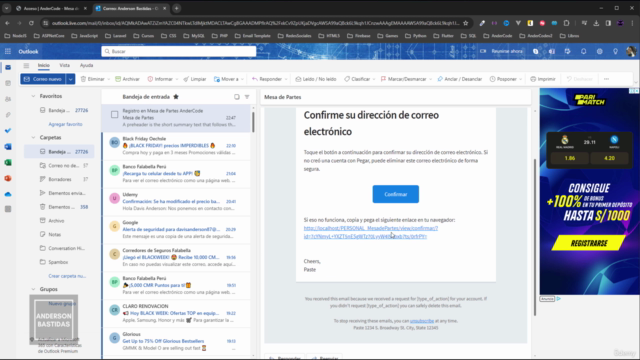Open OneNote feed icon in header
The width and height of the screenshot is (640, 360).
[x=551, y=51]
